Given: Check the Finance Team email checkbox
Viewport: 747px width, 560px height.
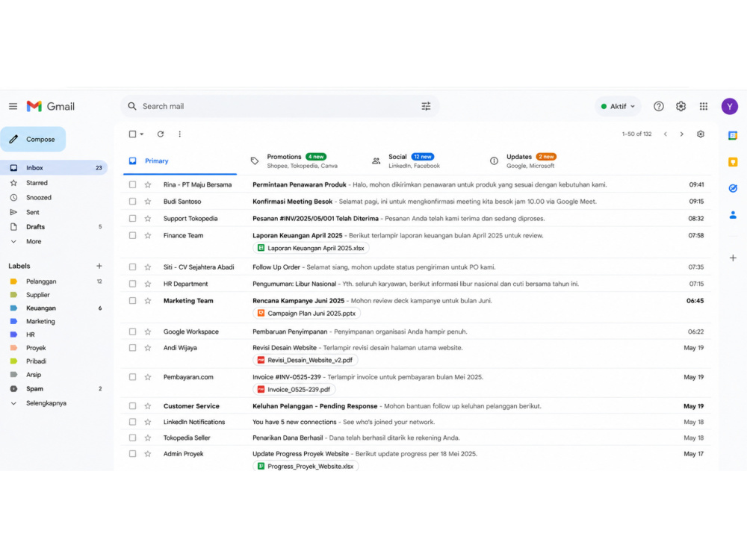Looking at the screenshot, I should tap(132, 235).
